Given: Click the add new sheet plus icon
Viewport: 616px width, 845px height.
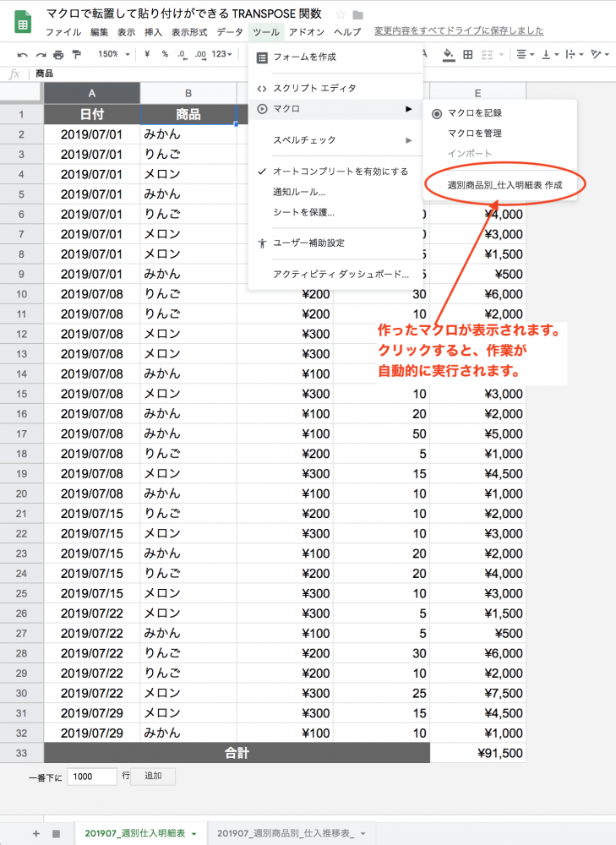Looking at the screenshot, I should [x=35, y=833].
